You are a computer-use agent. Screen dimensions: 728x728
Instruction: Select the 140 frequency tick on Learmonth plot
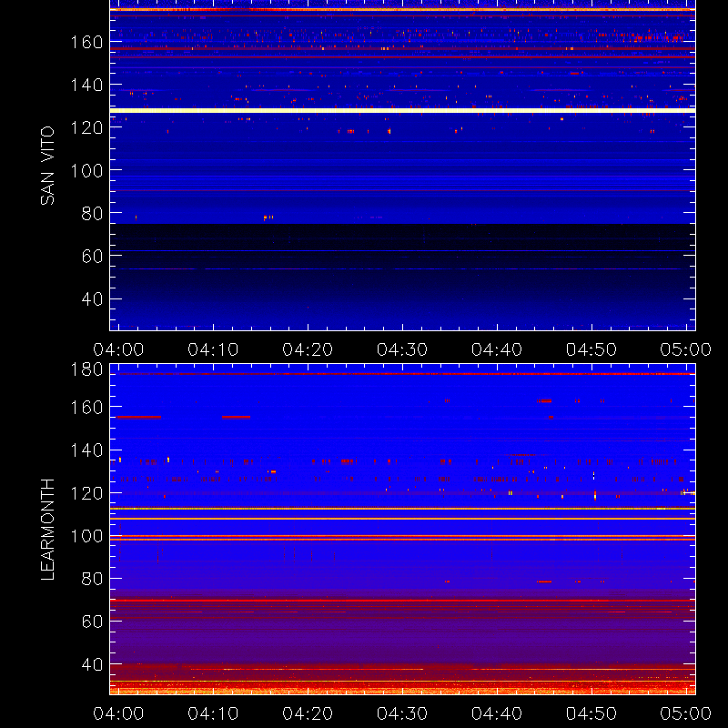[86, 450]
